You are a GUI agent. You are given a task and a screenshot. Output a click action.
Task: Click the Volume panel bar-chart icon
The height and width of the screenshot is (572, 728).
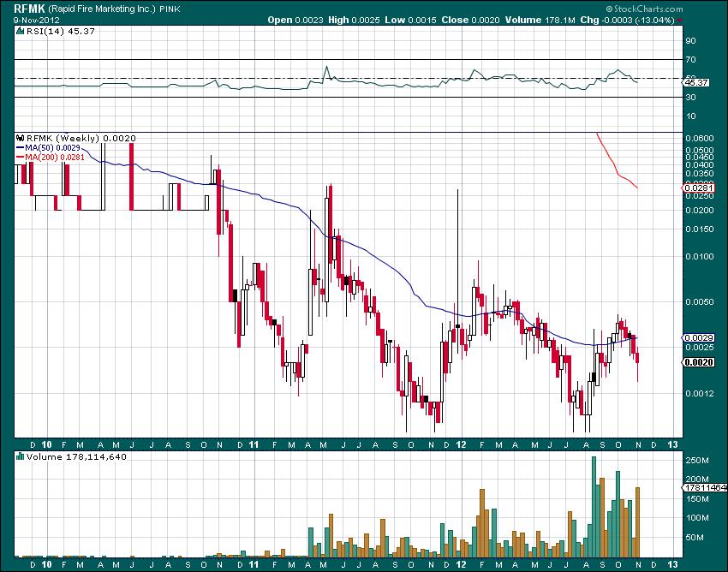[20, 456]
